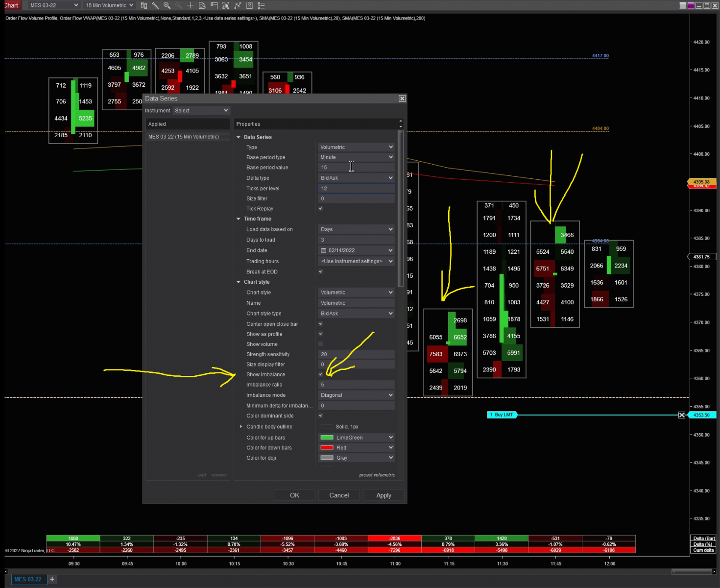
Task: Toggle the Break at EOD checkbox
Action: tap(321, 272)
